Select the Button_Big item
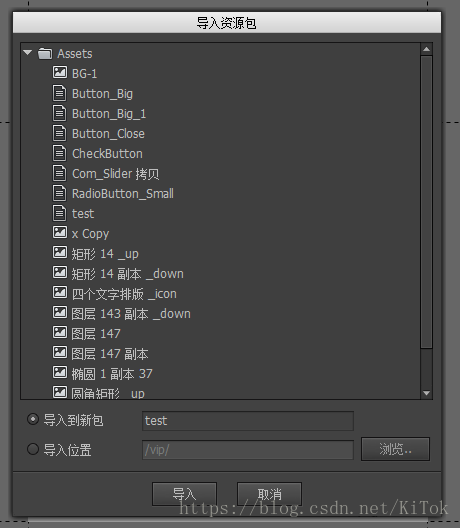Image resolution: width=460 pixels, height=528 pixels. [x=102, y=94]
